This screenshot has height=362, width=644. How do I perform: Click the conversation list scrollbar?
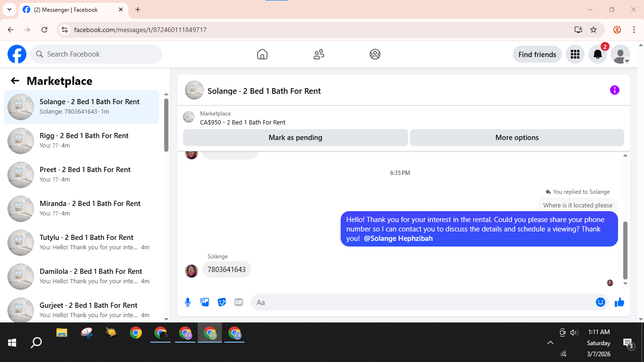click(x=166, y=125)
